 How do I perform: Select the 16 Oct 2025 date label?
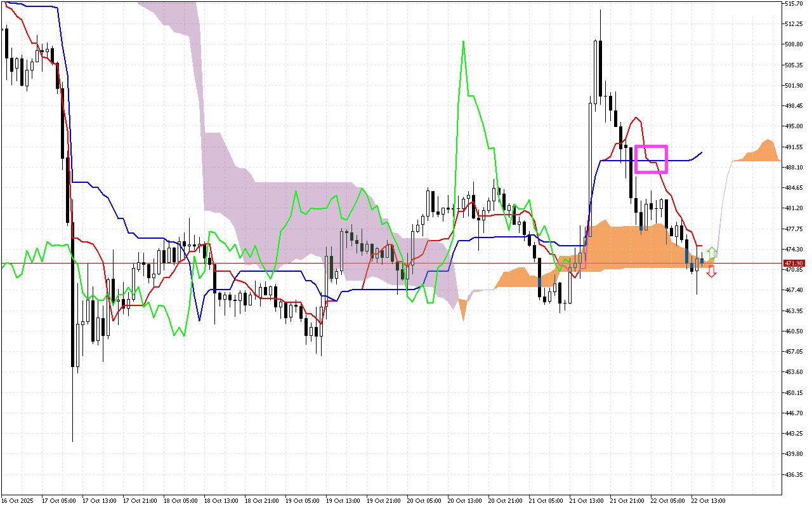[18, 500]
